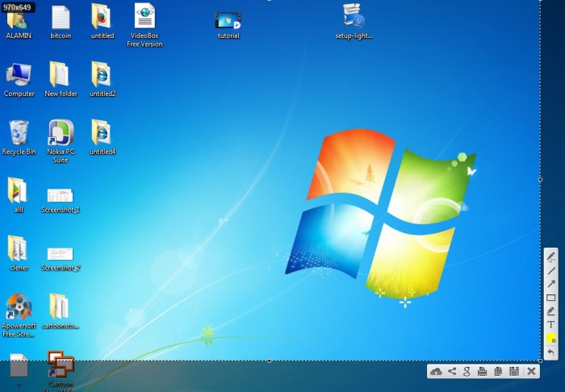Select the New folder icon

click(61, 79)
